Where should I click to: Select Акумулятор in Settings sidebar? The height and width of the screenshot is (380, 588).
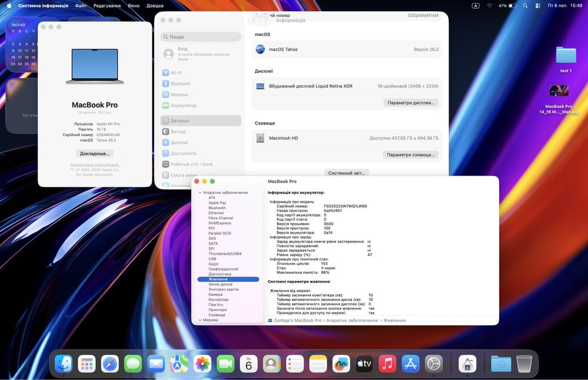201,105
